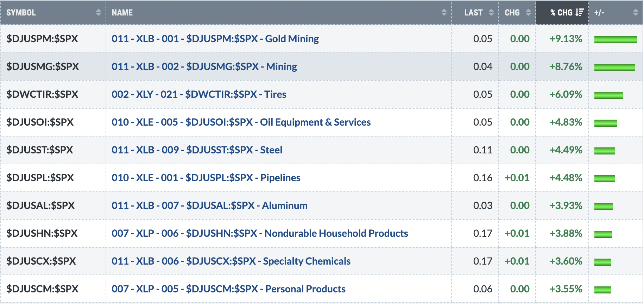This screenshot has width=644, height=304.
Task: Open the Aluminum $DJUSAL:$SPX link
Action: tap(210, 205)
